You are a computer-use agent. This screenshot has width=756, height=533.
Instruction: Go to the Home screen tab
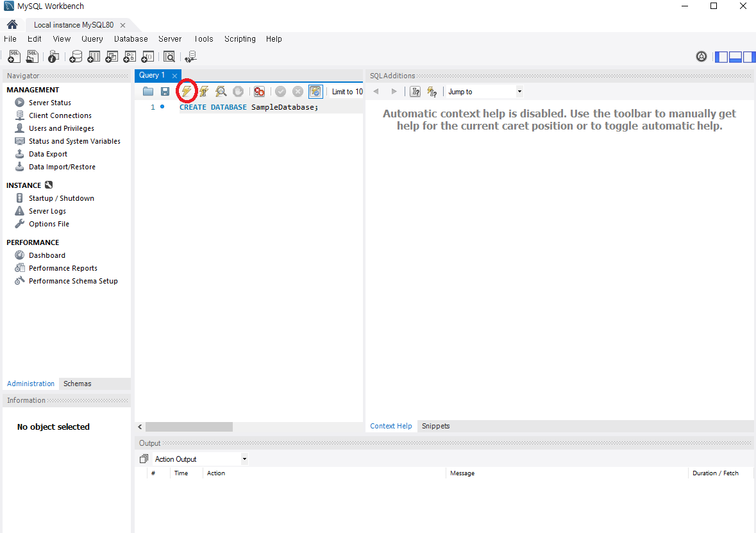(x=12, y=24)
